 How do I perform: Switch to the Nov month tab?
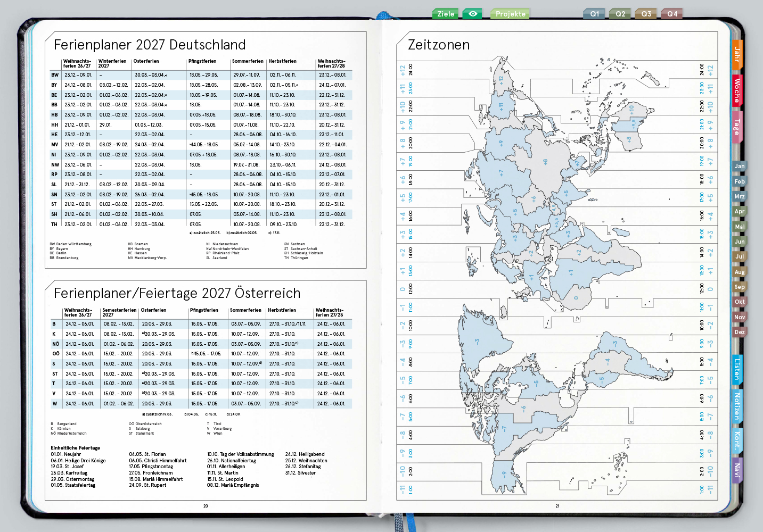click(x=740, y=317)
